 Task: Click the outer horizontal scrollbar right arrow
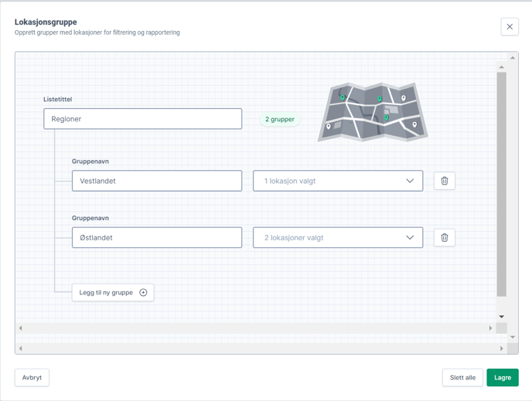(502, 348)
